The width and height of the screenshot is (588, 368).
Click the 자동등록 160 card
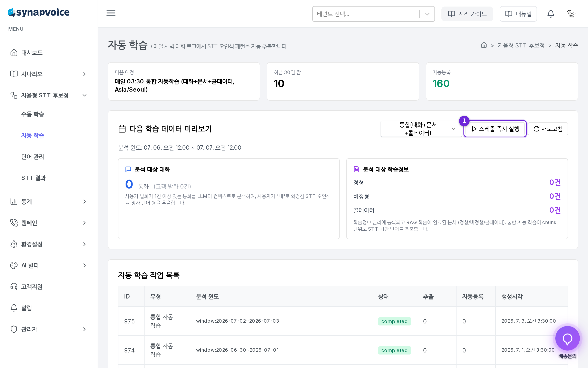tap(502, 81)
